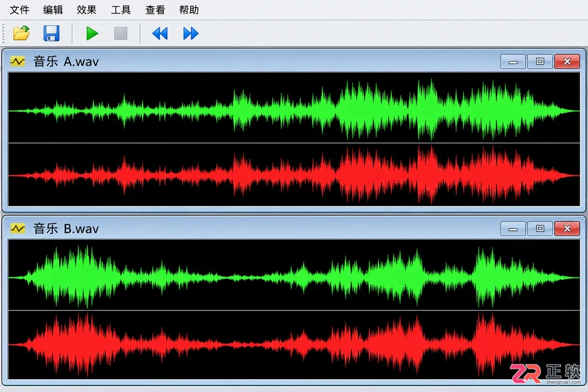Click the red channel waveform in 音乐 B.wav
The image size is (588, 392).
294,345
